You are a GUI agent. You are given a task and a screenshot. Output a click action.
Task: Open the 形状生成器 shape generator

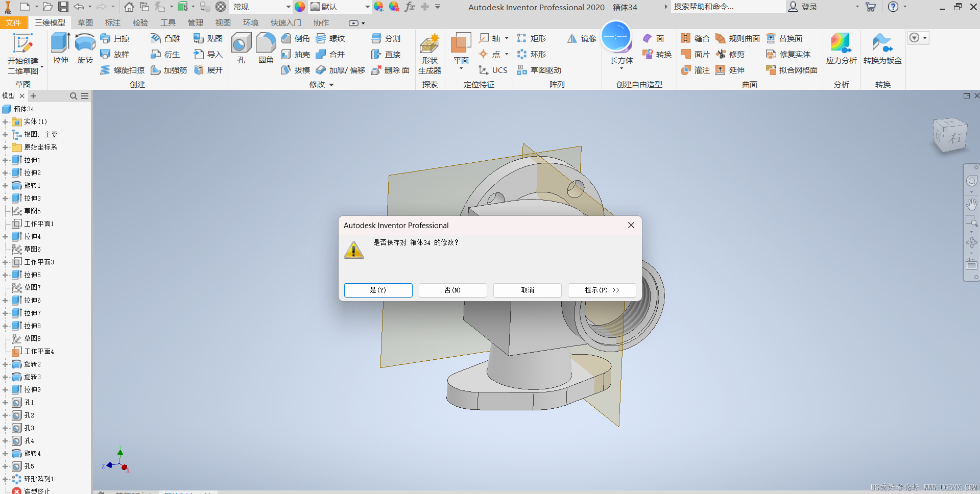[x=429, y=54]
